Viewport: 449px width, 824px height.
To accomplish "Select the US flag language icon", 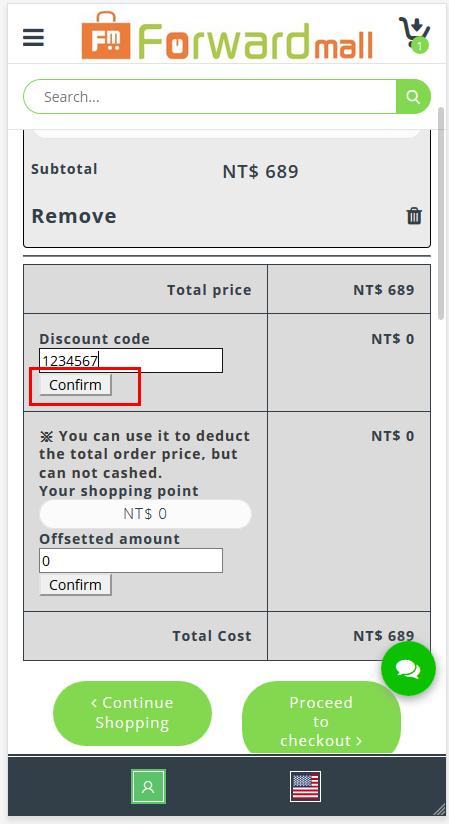I will coord(305,787).
